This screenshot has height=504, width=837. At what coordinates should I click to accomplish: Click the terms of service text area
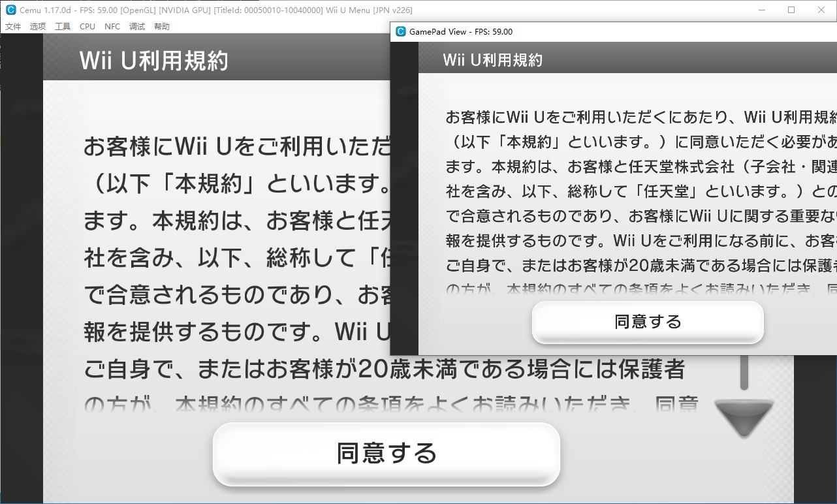pyautogui.click(x=215, y=261)
